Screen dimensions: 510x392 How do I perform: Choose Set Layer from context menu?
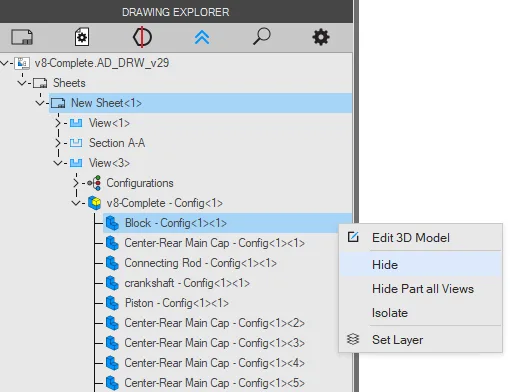click(420, 340)
